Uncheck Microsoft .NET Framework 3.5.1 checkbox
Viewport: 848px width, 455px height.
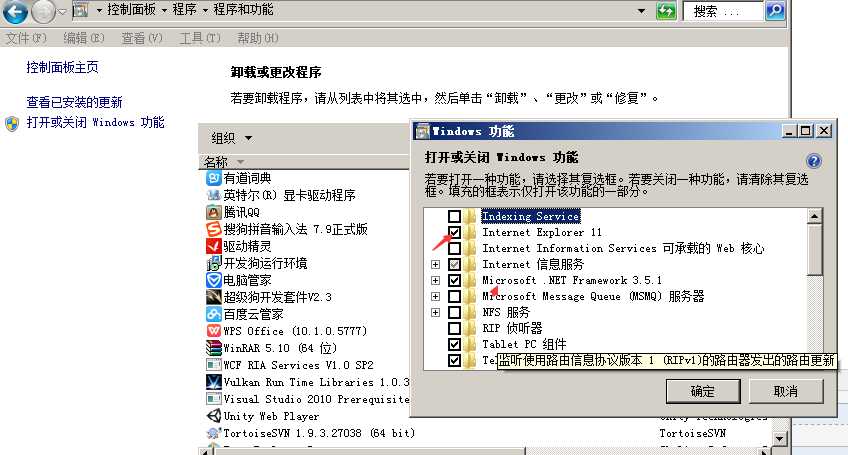pyautogui.click(x=454, y=280)
